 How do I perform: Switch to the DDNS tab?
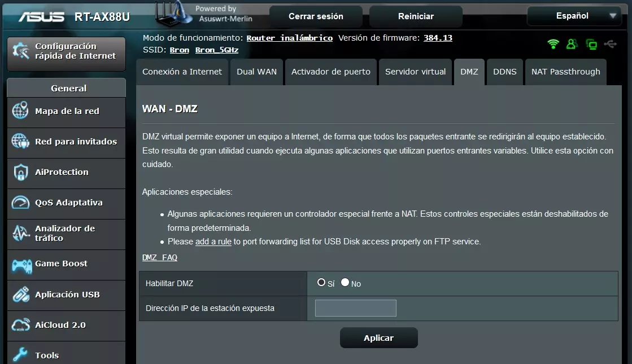(504, 72)
